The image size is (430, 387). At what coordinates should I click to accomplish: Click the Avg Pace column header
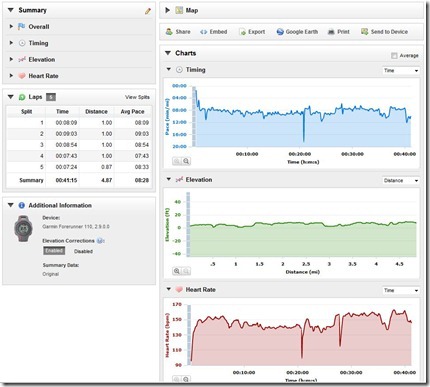[x=132, y=111]
